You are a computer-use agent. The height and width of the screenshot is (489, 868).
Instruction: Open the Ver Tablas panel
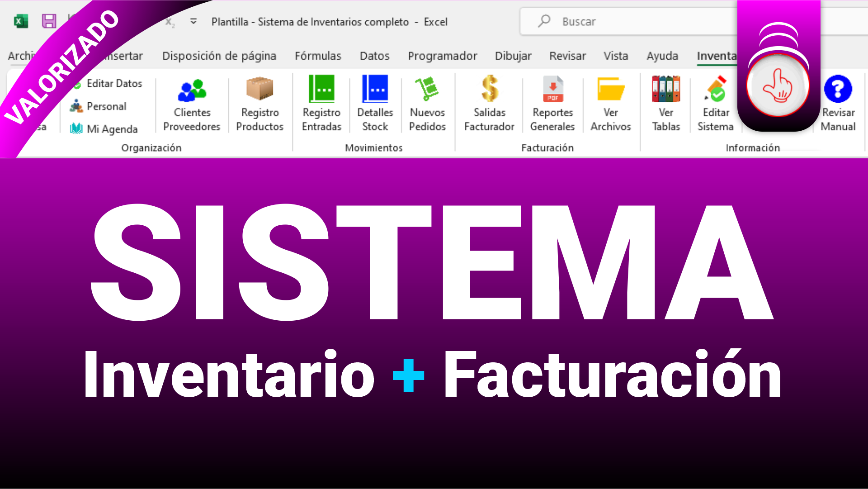coord(665,103)
